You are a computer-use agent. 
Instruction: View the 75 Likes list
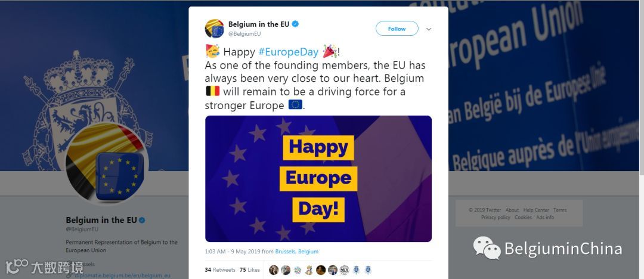(250, 270)
